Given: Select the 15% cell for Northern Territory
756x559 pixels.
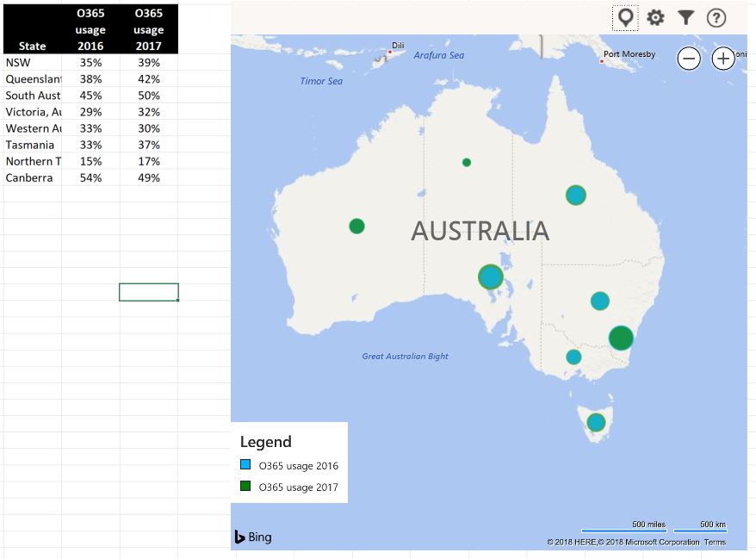Looking at the screenshot, I should [90, 161].
